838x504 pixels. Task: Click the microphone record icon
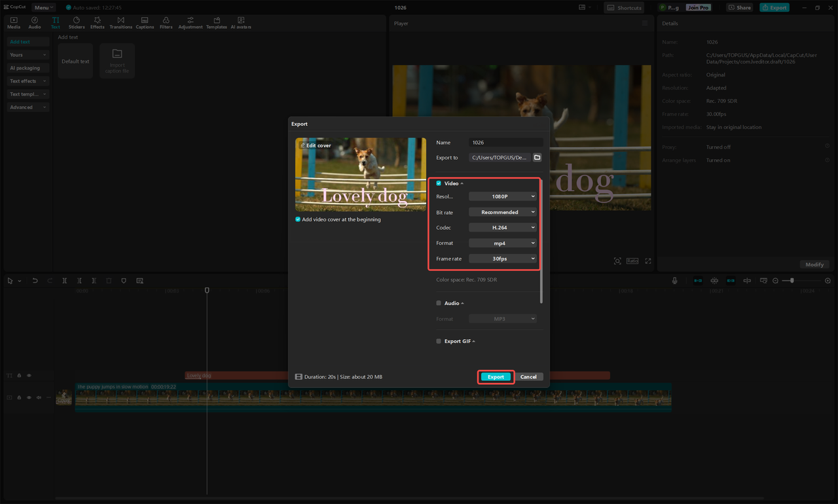pos(674,281)
